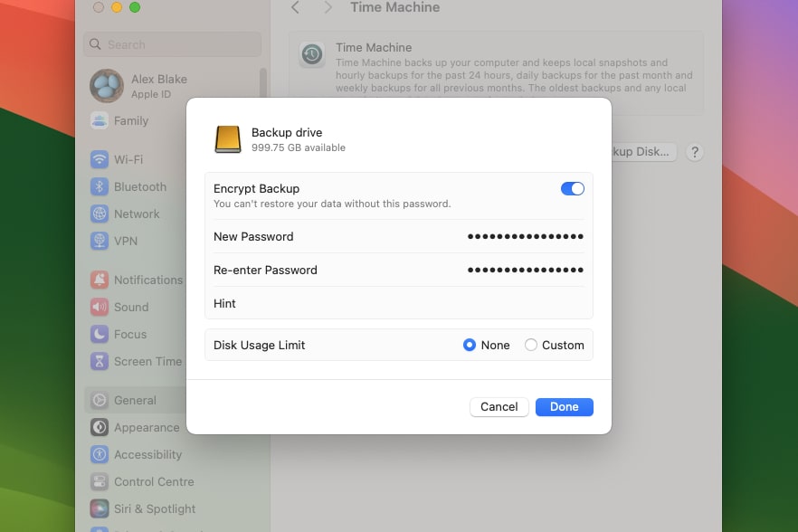Open the Alex Blake Apple ID entry
The height and width of the screenshot is (532, 798).
coord(159,86)
